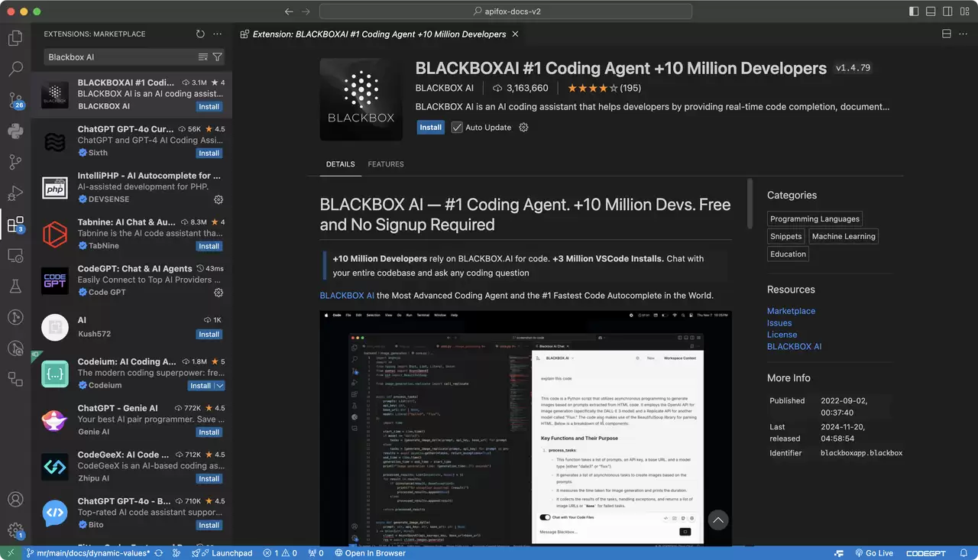978x560 pixels.
Task: Open the Extensions view icon with badge
Action: [15, 225]
